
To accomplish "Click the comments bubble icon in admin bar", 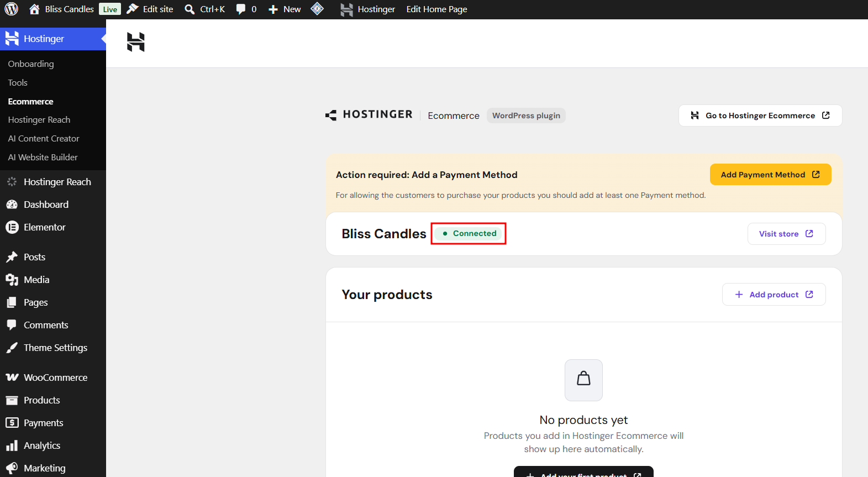I will pyautogui.click(x=241, y=9).
